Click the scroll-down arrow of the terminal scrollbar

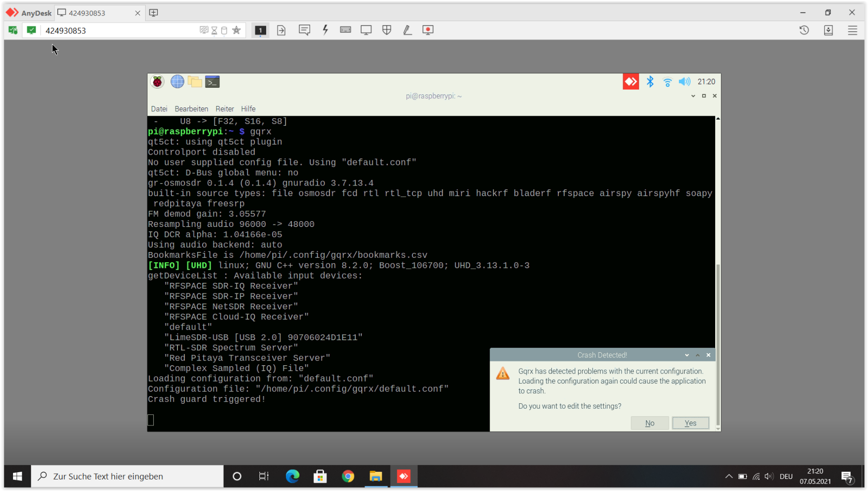pos(718,428)
